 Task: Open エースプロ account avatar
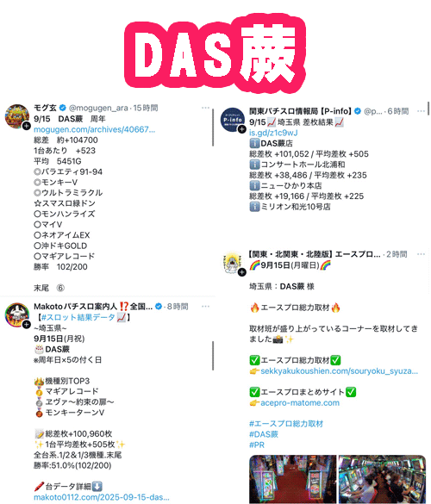pyautogui.click(x=233, y=263)
